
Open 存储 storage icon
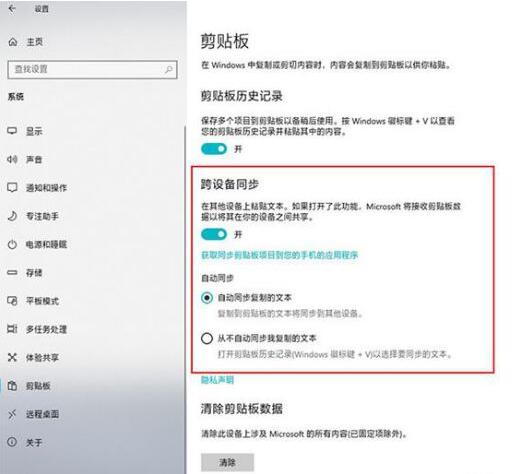tap(12, 273)
